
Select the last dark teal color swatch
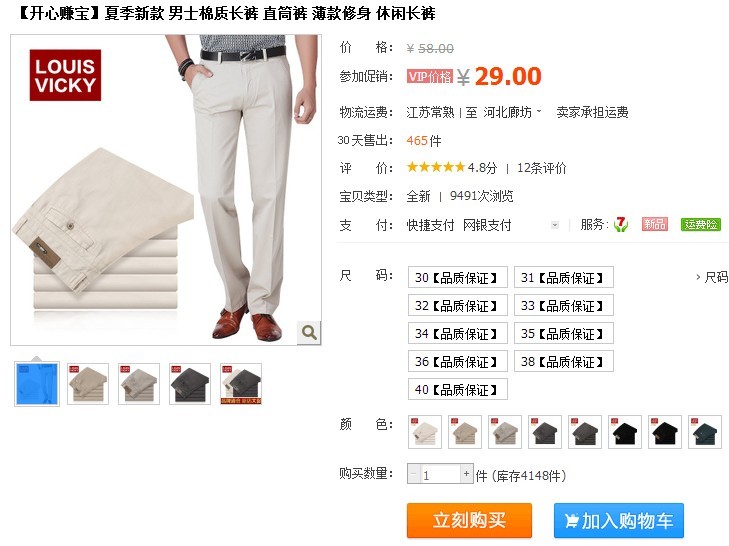(x=705, y=432)
